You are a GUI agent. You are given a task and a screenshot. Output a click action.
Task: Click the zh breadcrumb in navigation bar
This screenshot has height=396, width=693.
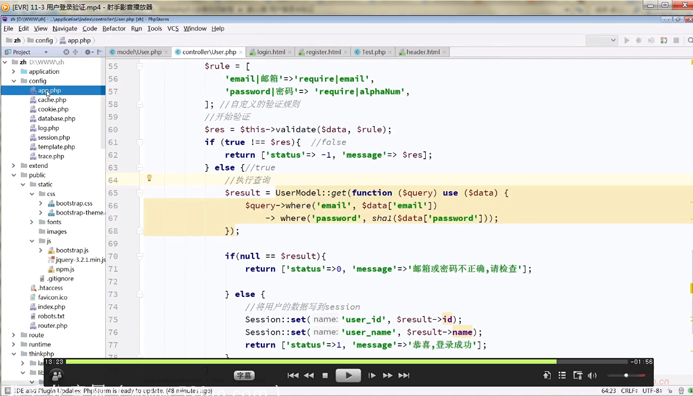[x=17, y=40]
